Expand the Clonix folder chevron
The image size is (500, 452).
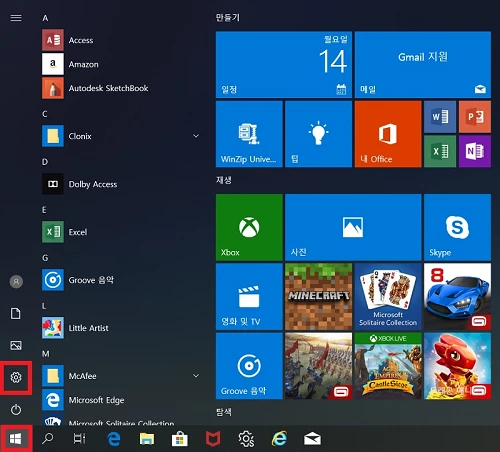coord(196,136)
